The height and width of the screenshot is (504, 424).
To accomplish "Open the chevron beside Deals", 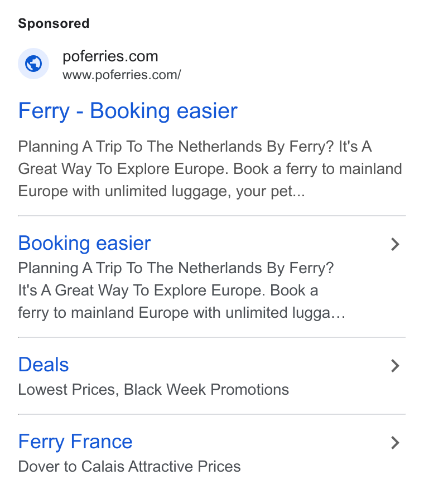I will click(x=395, y=366).
